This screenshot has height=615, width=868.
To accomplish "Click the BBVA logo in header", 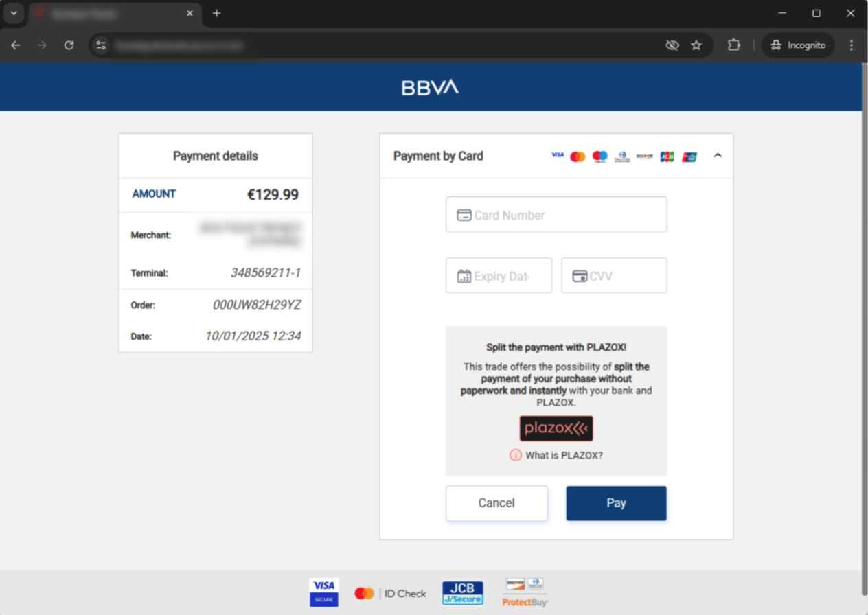I will pyautogui.click(x=430, y=87).
